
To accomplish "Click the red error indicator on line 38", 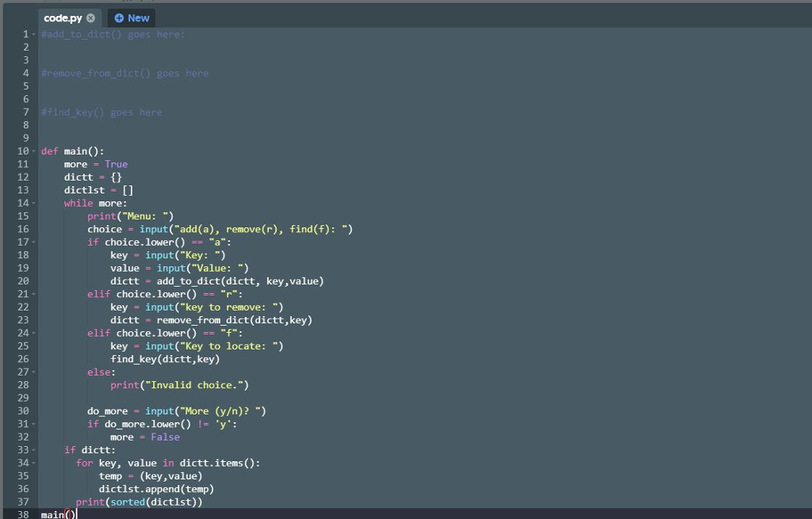I will click(69, 514).
